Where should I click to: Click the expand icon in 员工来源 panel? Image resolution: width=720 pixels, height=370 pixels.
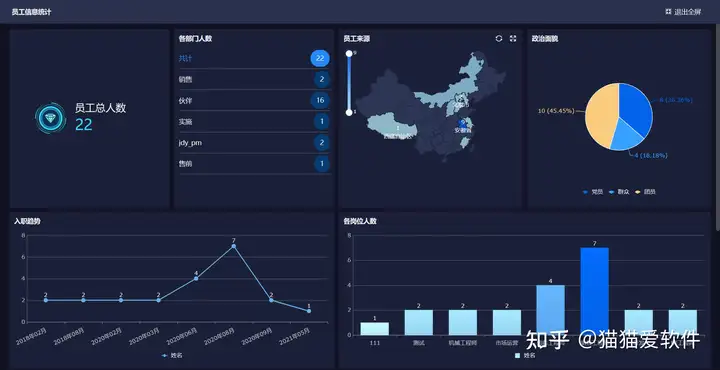pos(513,39)
